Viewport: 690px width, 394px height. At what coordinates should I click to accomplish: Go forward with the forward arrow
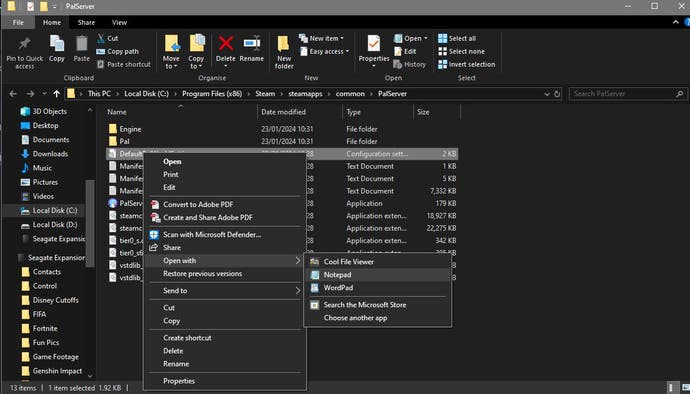pyautogui.click(x=30, y=94)
